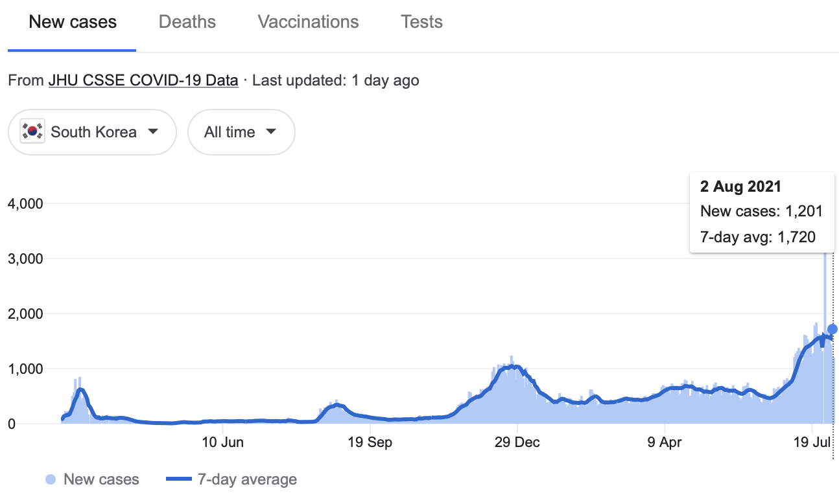839x504 pixels.
Task: Click the 7-day average legend line
Action: (179, 480)
